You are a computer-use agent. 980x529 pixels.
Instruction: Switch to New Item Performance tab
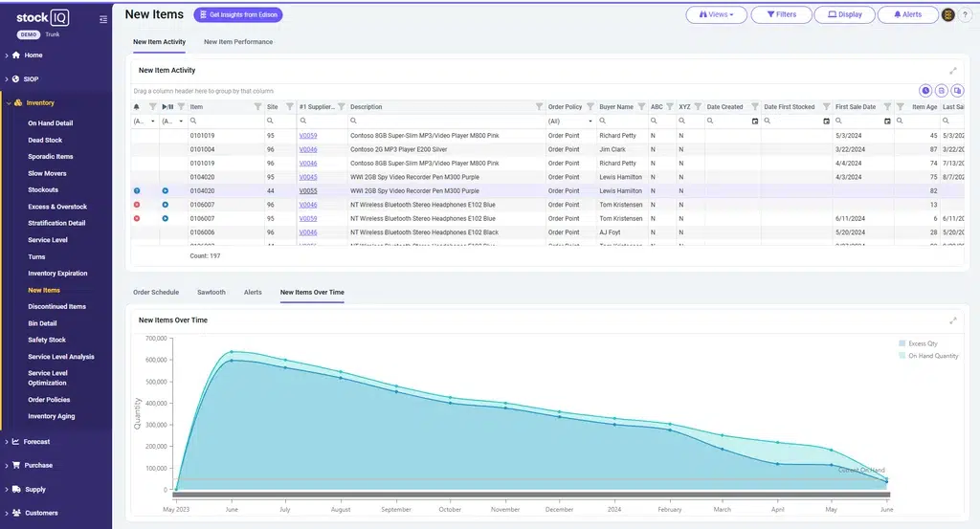pos(238,42)
